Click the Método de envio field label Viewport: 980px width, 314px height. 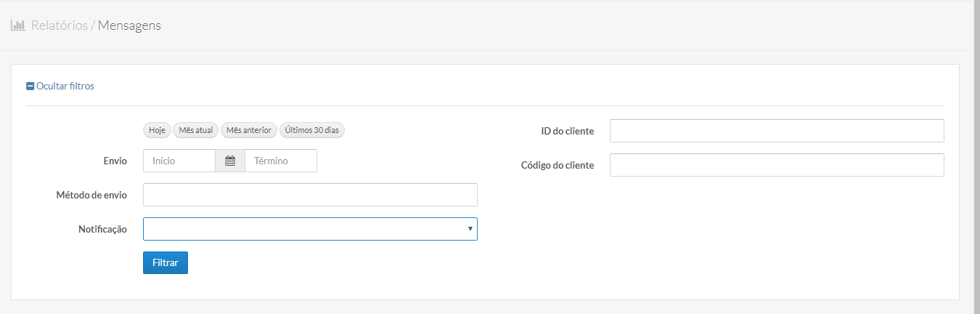[91, 195]
